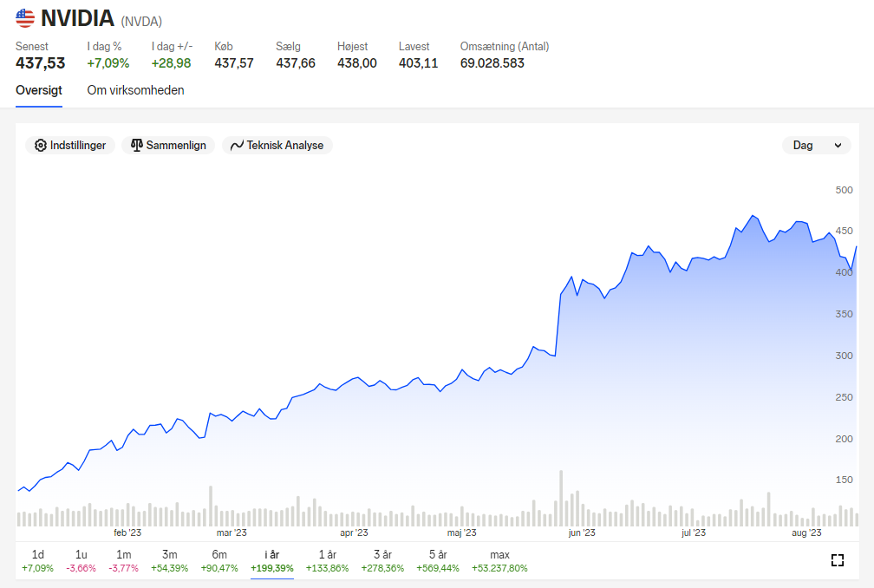Click the 250 price axis label
Screen dimensions: 874x588
click(844, 397)
